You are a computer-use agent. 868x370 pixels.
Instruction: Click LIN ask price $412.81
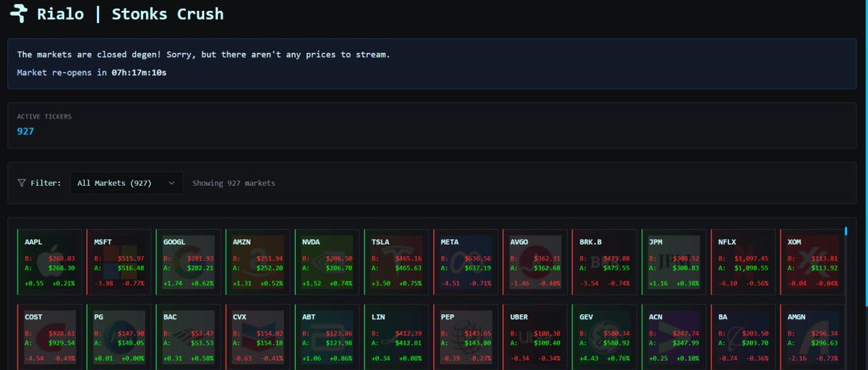tap(409, 343)
